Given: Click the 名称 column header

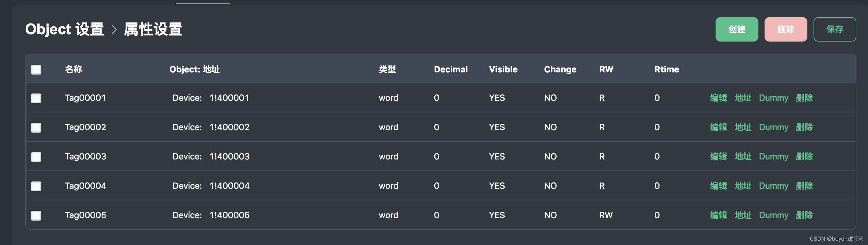Looking at the screenshot, I should (73, 69).
